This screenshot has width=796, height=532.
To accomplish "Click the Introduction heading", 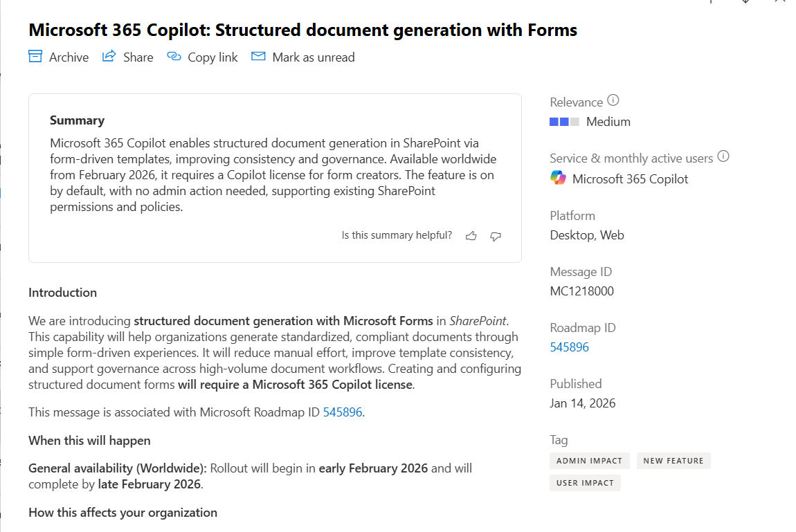I will tap(62, 293).
